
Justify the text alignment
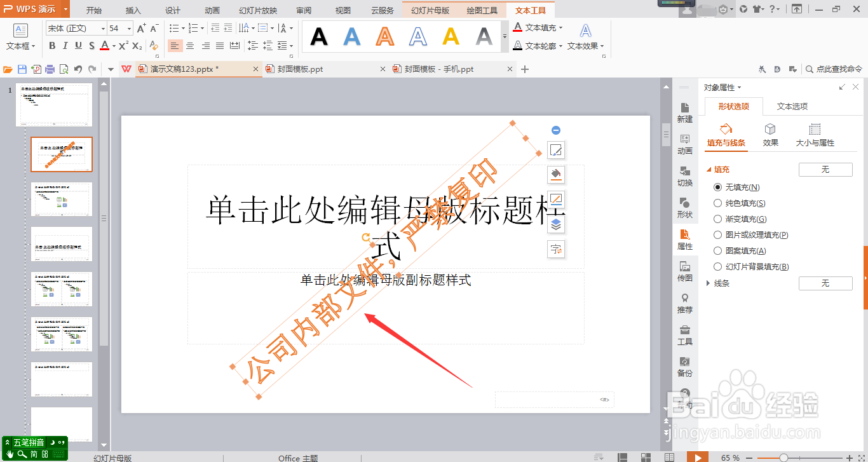tap(220, 46)
